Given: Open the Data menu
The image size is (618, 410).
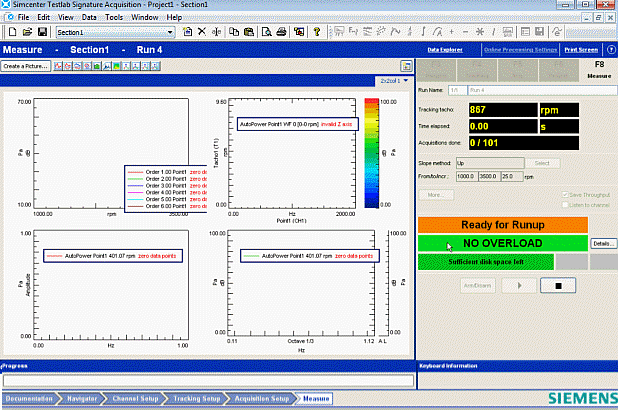Looking at the screenshot, I should tap(89, 18).
